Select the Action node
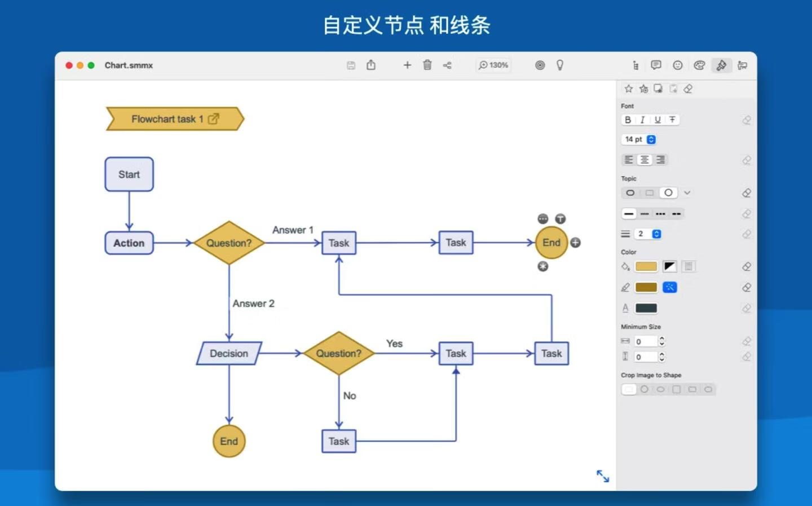 click(x=129, y=243)
